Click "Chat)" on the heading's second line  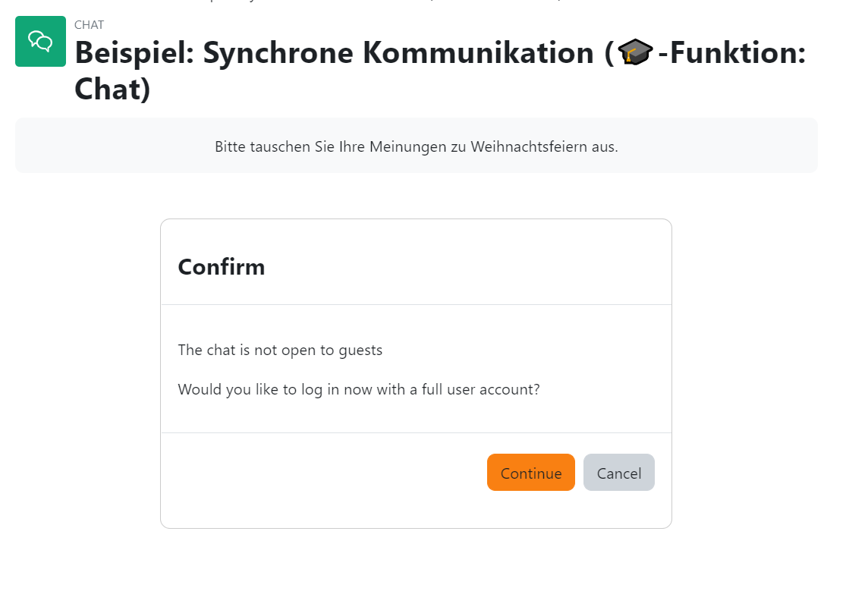[112, 90]
